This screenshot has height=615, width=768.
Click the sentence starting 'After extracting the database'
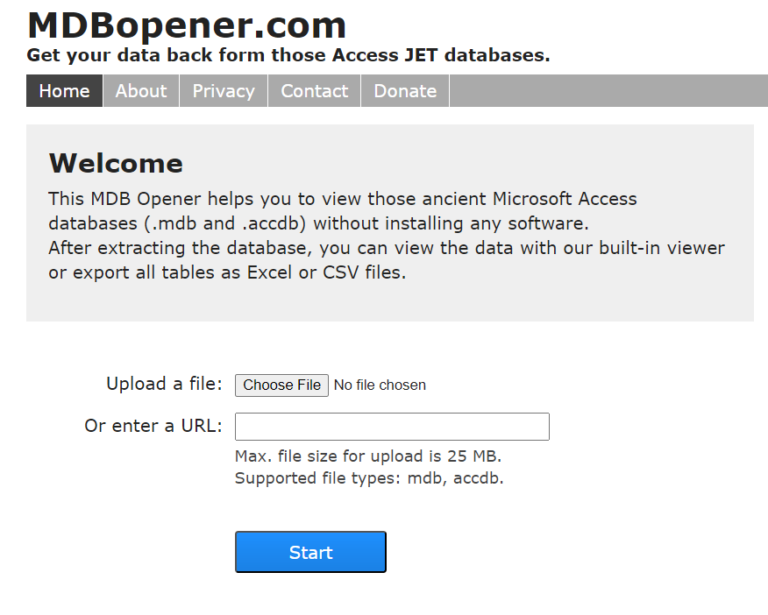tap(386, 260)
